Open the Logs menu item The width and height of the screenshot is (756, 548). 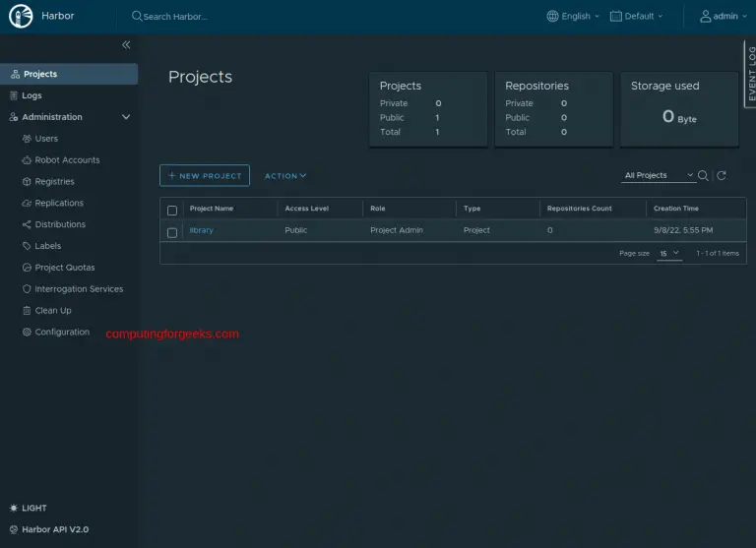(31, 95)
